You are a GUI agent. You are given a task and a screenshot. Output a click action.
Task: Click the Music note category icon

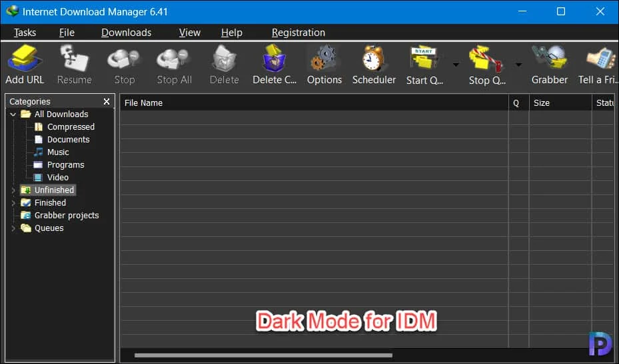pyautogui.click(x=38, y=152)
